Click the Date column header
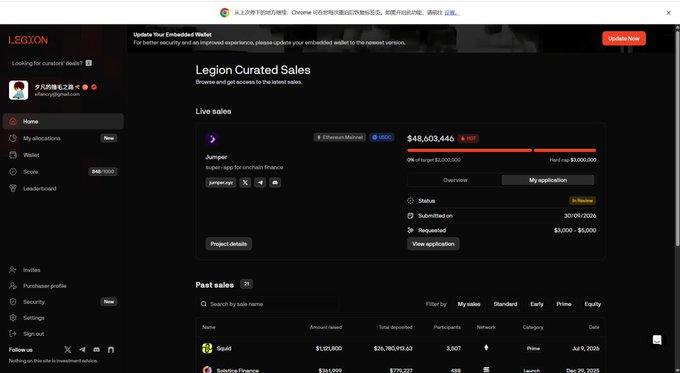Viewport: 680px width, 373px height. click(594, 327)
